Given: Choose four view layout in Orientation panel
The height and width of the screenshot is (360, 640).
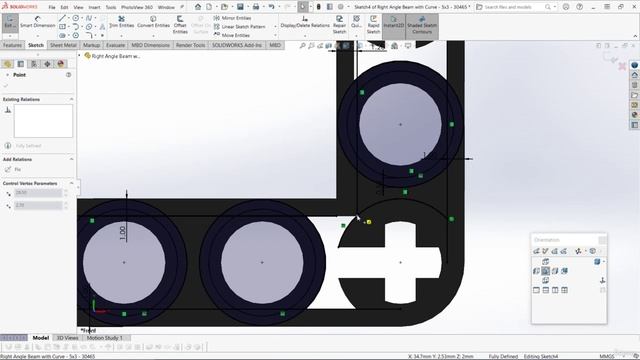Looking at the screenshot, I should [x=564, y=290].
